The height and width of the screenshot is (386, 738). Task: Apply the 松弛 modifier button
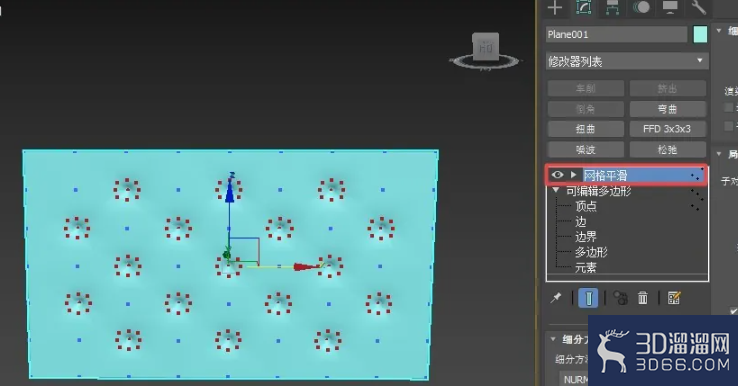[x=667, y=149]
